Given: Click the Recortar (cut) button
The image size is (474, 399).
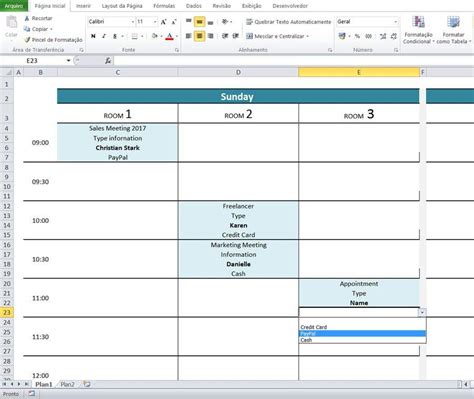Looking at the screenshot, I should click(38, 18).
